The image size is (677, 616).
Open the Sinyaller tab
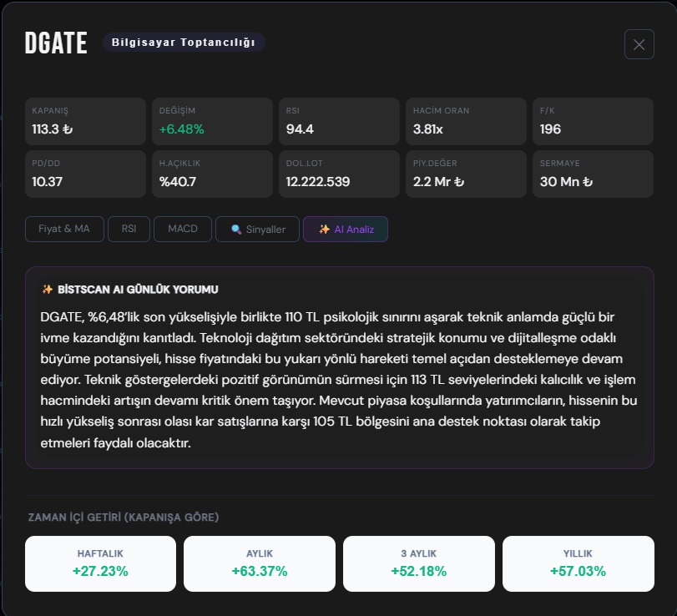coord(257,229)
